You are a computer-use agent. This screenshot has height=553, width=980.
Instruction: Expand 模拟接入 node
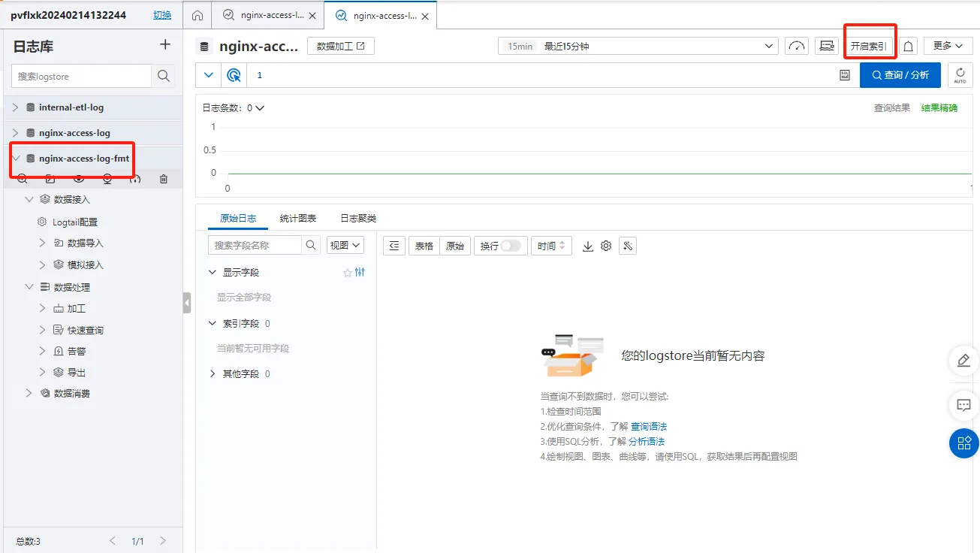coord(43,265)
